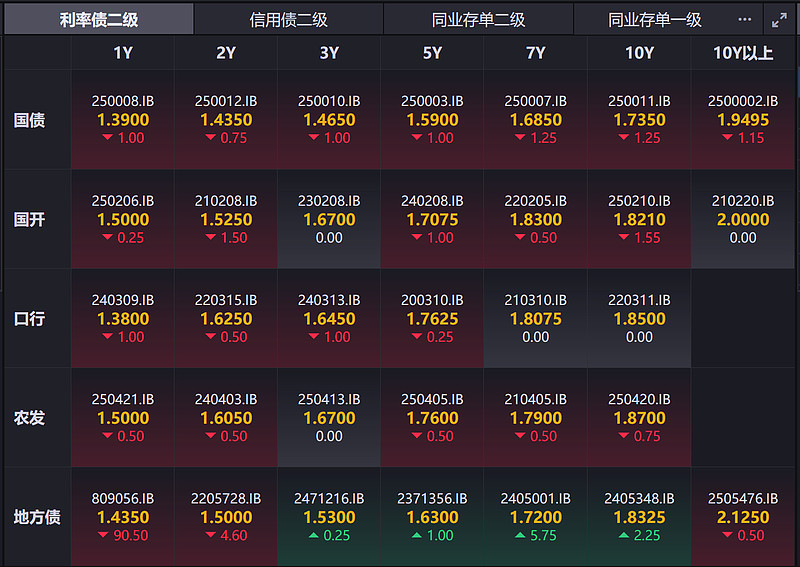Click the 1.8210 yield value

point(639,219)
